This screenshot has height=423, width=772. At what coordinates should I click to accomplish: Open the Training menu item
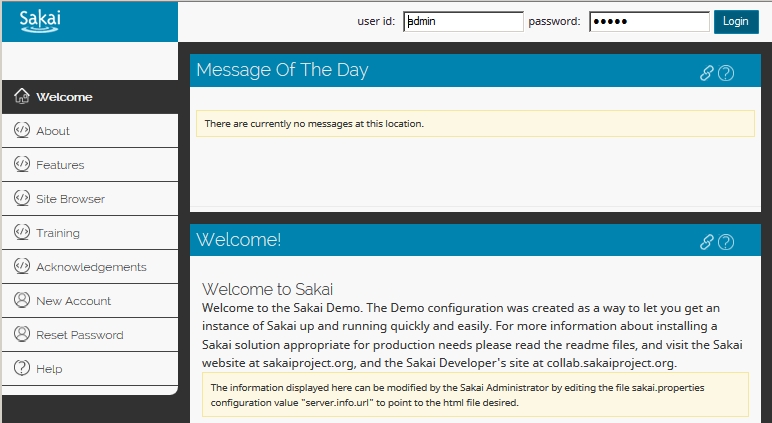pyautogui.click(x=58, y=233)
